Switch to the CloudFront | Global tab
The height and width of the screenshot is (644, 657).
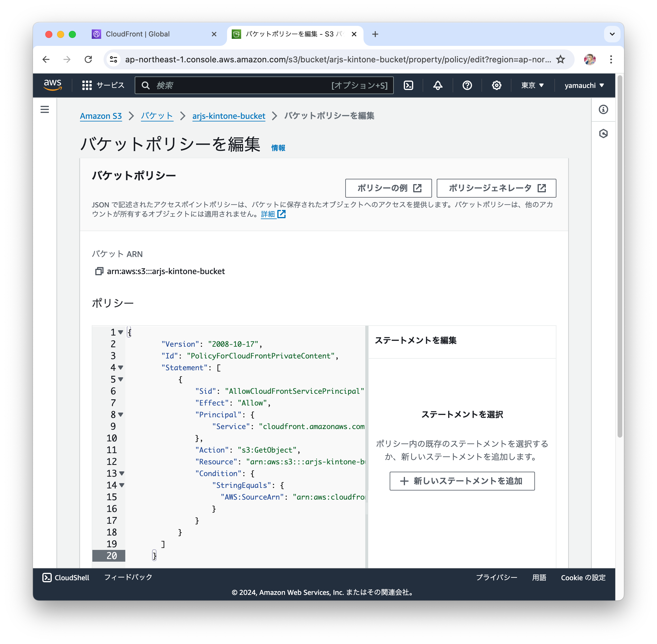tap(155, 34)
